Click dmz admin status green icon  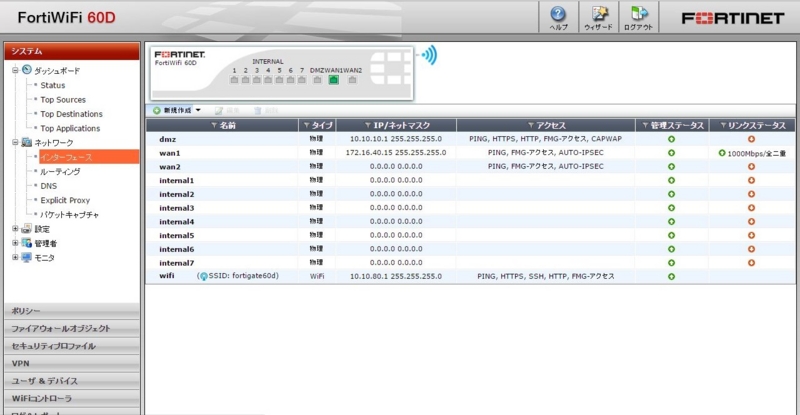pyautogui.click(x=671, y=139)
